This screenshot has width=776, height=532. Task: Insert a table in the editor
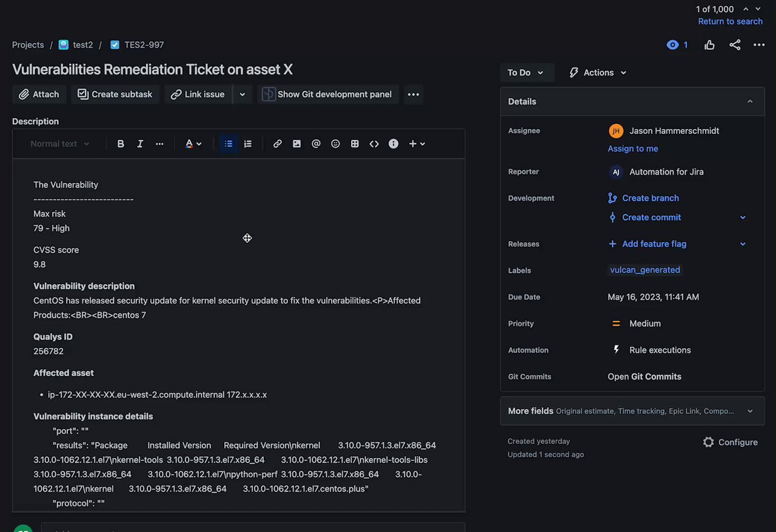tap(355, 144)
